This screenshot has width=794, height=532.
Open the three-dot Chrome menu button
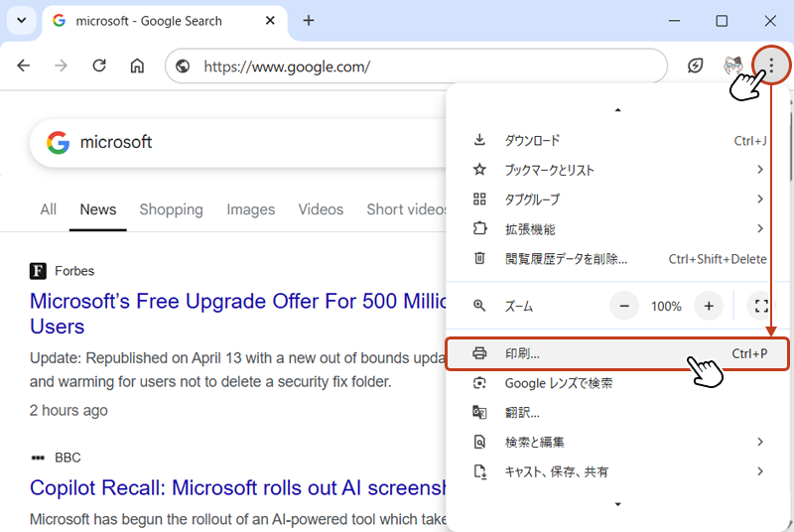click(771, 65)
